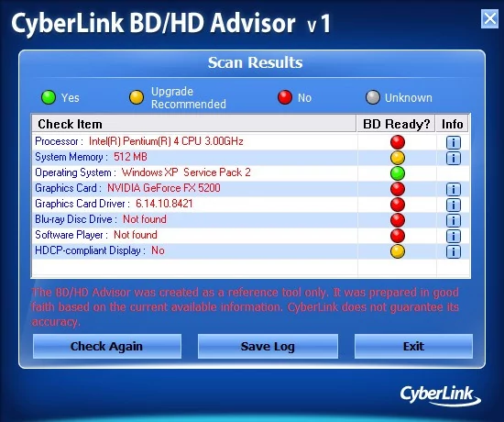Viewport: 504px width, 422px height.
Task: Open the info icon for System Memory
Action: [454, 158]
